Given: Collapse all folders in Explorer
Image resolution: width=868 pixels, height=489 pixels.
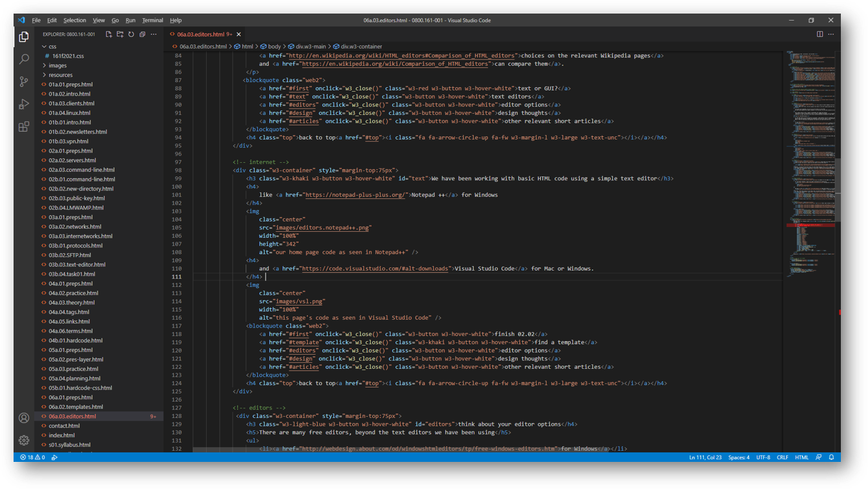Looking at the screenshot, I should (x=142, y=34).
